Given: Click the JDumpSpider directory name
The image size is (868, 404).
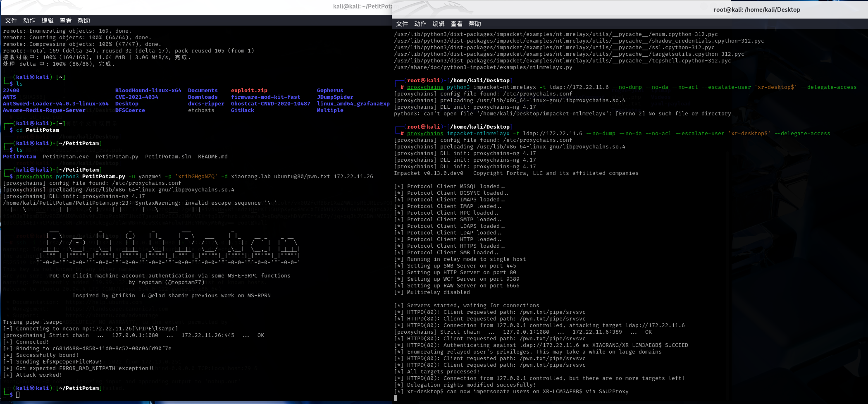Looking at the screenshot, I should (335, 97).
